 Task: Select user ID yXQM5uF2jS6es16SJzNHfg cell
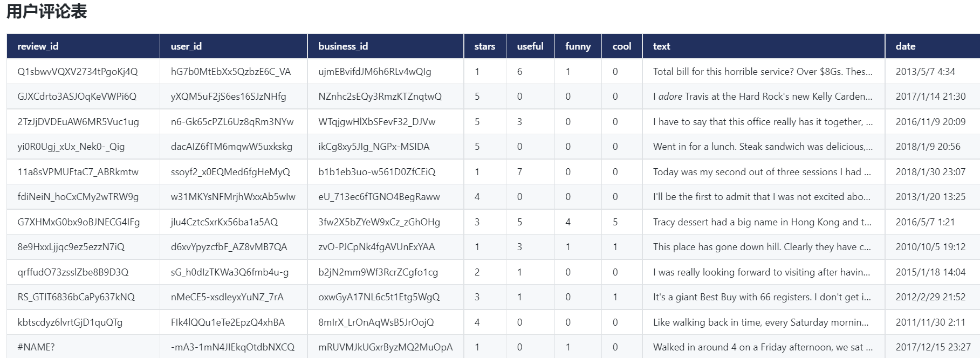(228, 97)
